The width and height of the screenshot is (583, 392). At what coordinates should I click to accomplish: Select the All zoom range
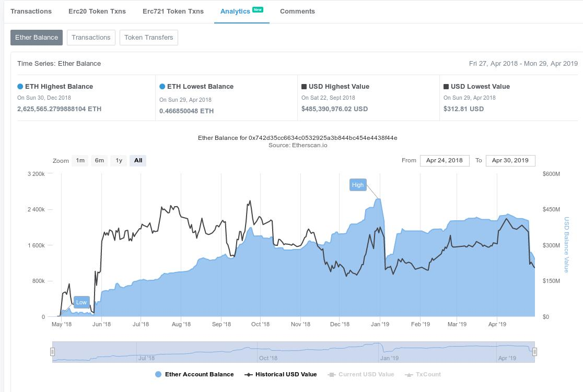pyautogui.click(x=138, y=161)
